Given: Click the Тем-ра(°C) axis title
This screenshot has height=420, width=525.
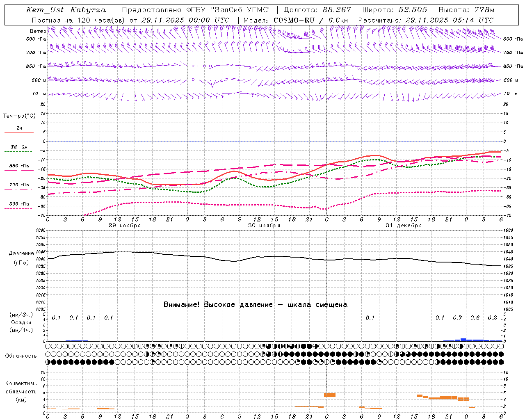Looking at the screenshot, I should [x=19, y=116].
